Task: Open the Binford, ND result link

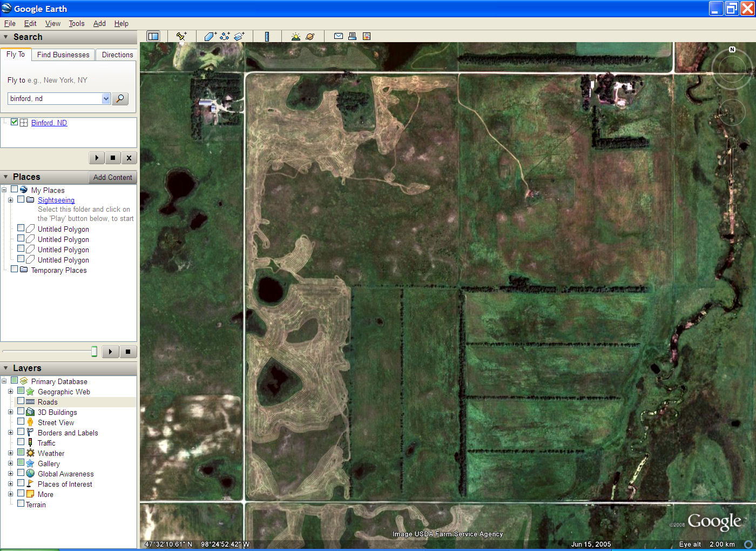Action: coord(49,123)
